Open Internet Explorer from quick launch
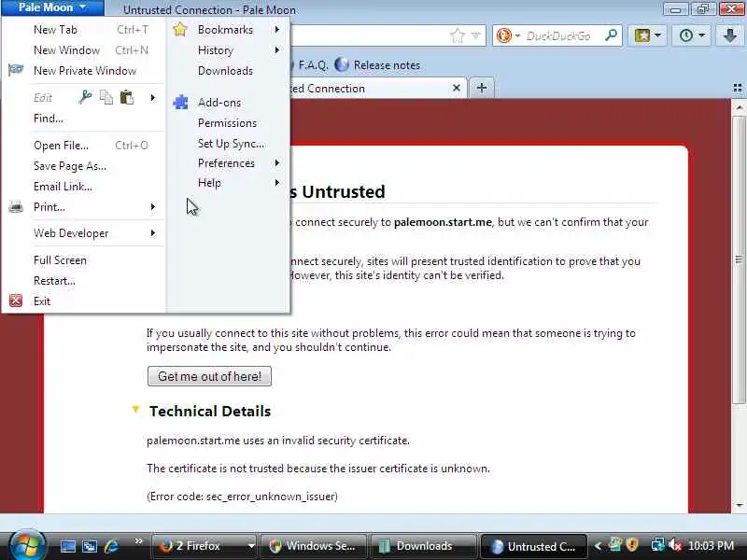Image resolution: width=747 pixels, height=560 pixels. (111, 546)
